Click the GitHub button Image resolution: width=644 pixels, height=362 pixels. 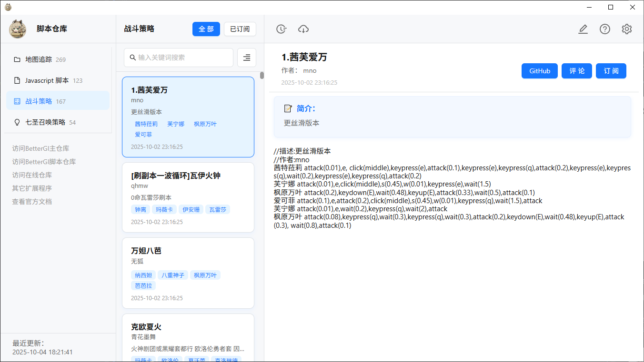tap(539, 71)
